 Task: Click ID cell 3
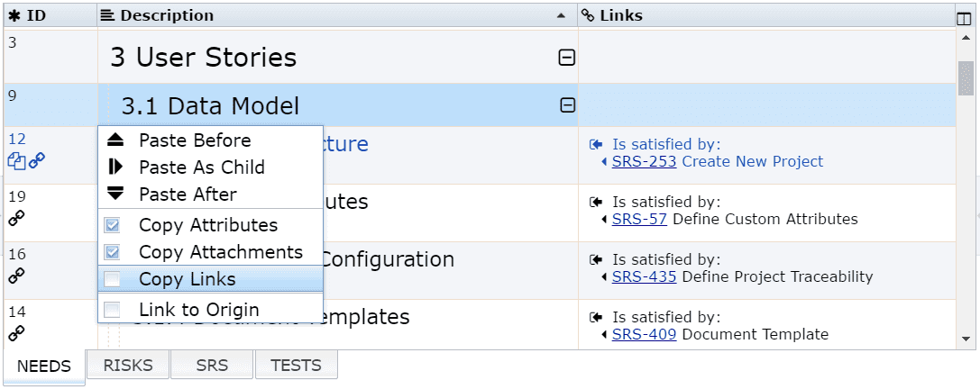50,56
